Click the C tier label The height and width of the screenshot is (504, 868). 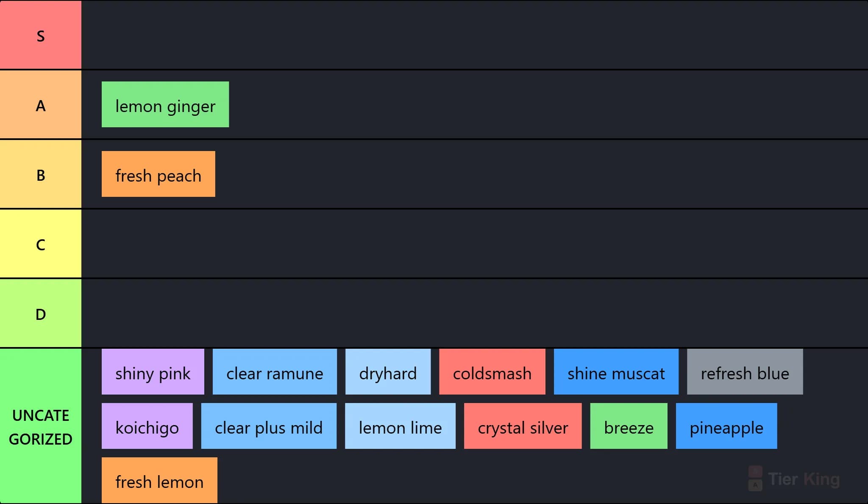[41, 244]
